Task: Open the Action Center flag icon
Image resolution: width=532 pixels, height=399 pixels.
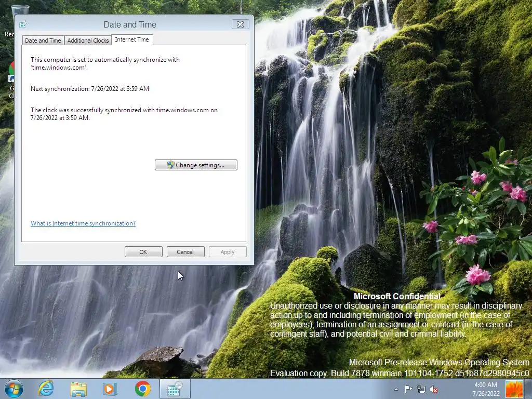Action: tap(408, 389)
